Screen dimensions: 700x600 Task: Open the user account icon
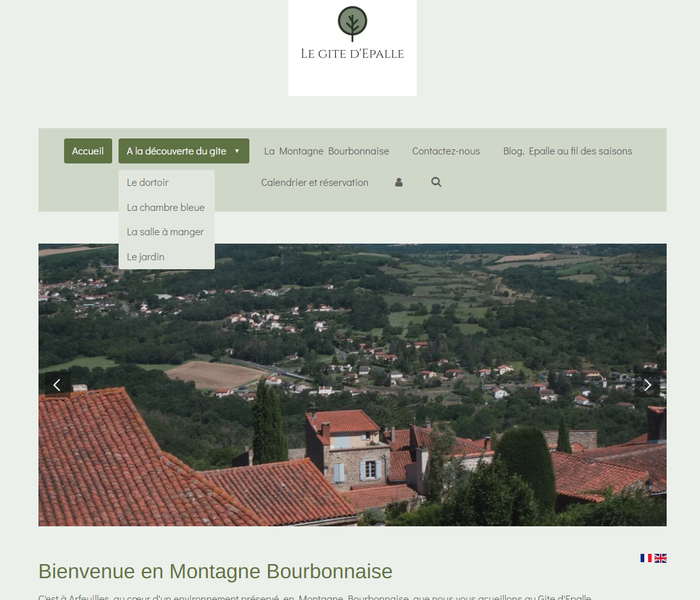[399, 182]
